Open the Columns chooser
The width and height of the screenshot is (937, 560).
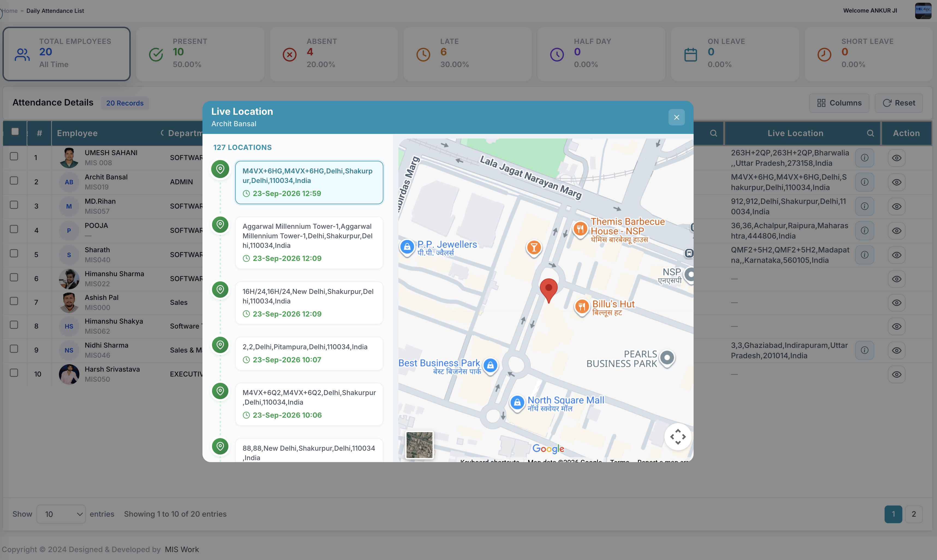839,103
